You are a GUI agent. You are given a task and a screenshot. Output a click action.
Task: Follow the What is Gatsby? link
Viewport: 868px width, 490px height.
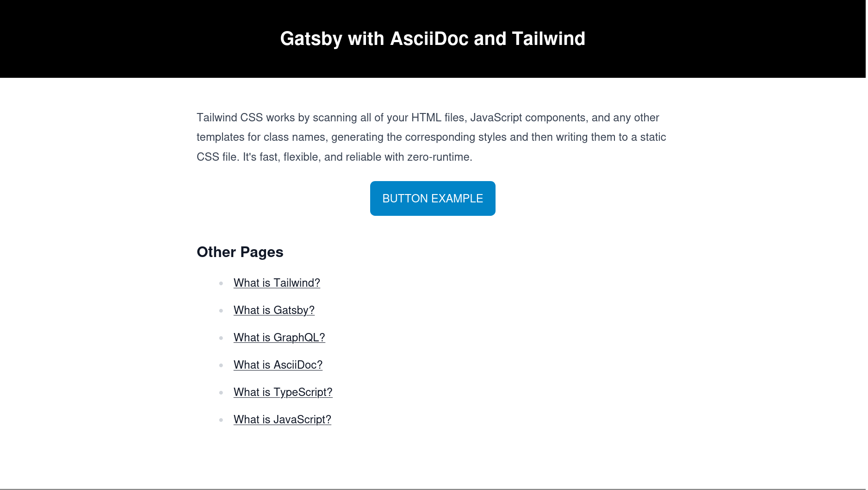pyautogui.click(x=274, y=310)
